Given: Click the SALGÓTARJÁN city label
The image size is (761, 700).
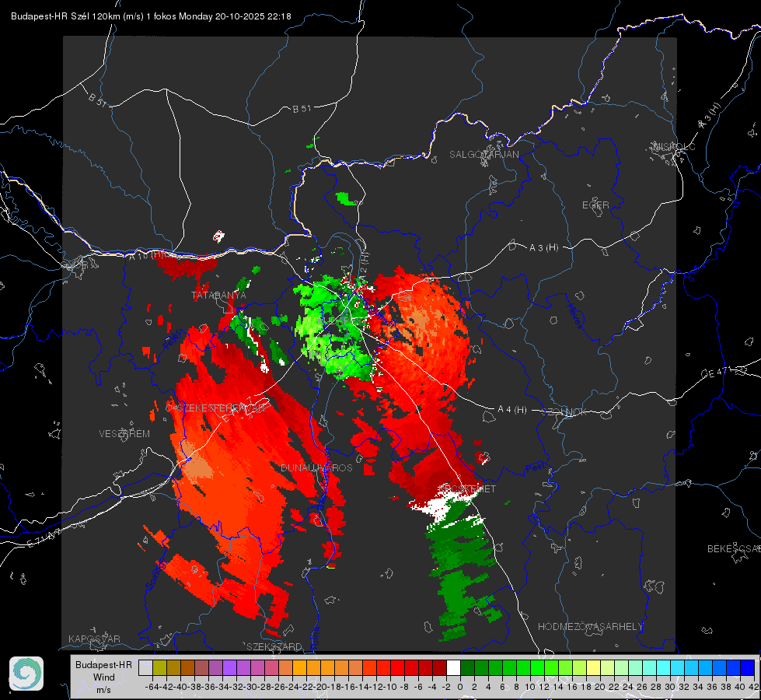Looking at the screenshot, I should [x=483, y=155].
